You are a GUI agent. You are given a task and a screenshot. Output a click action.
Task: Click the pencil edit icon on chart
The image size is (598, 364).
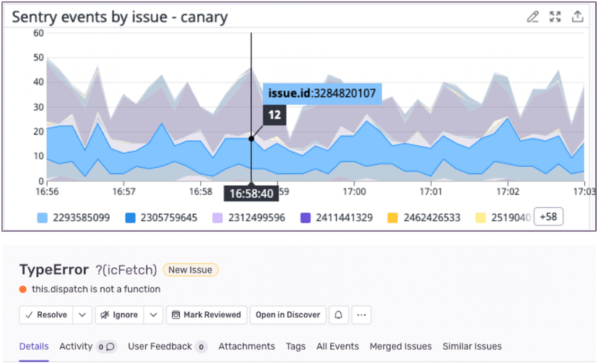pos(533,17)
